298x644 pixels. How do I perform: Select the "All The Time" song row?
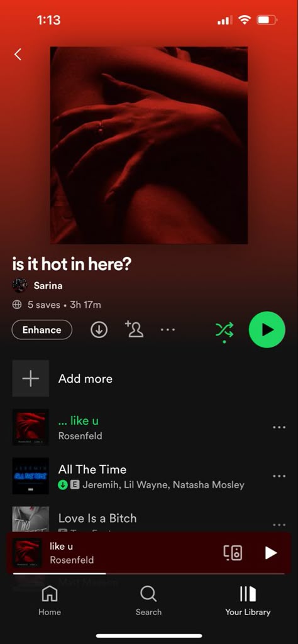coord(149,476)
